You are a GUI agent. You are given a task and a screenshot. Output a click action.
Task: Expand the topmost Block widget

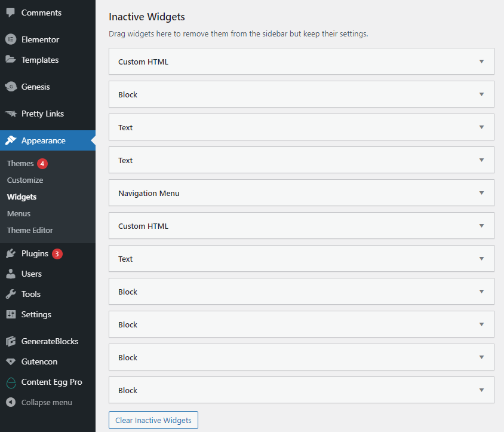pyautogui.click(x=482, y=94)
